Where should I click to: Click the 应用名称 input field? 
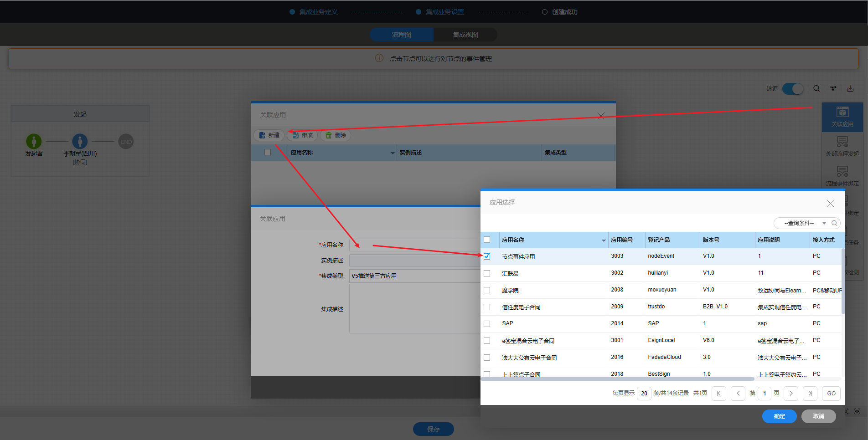coord(415,245)
